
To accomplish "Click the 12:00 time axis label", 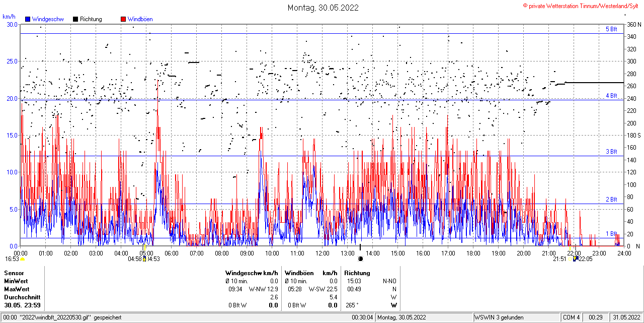I will pos(323,253).
